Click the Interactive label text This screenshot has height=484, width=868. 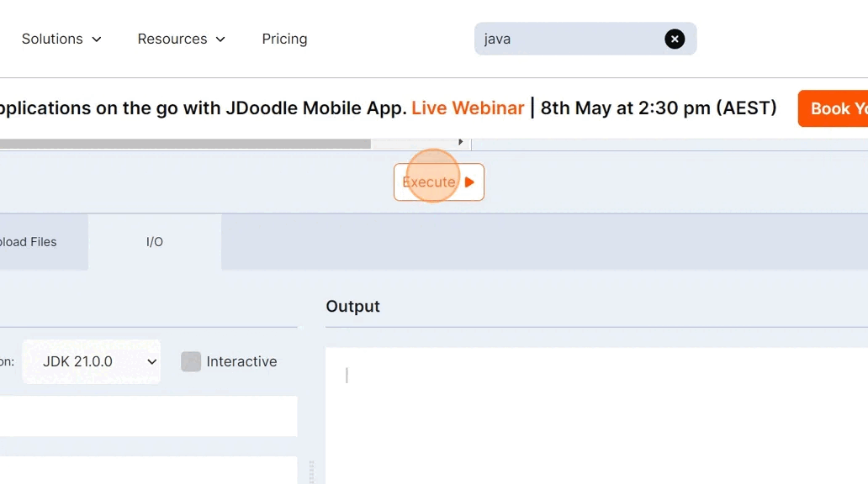(241, 361)
